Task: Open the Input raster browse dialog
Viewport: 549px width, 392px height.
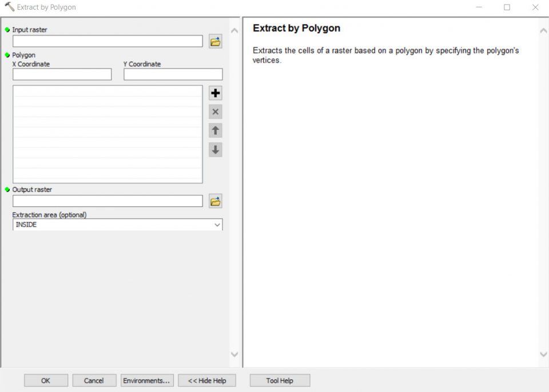Action: pos(215,41)
